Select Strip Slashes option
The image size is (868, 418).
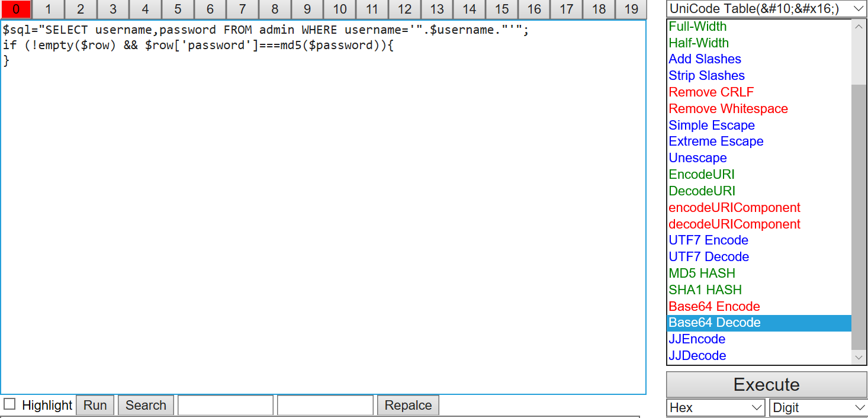click(759, 76)
